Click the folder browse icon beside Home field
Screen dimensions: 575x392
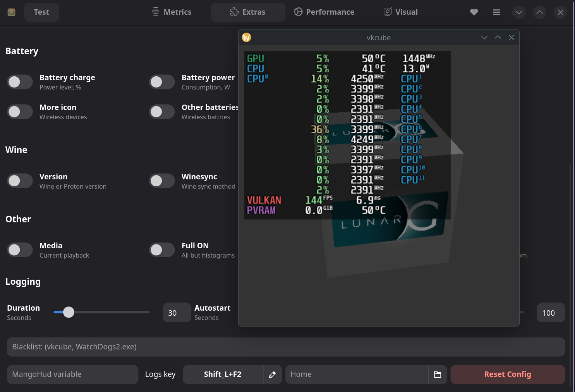coord(438,374)
